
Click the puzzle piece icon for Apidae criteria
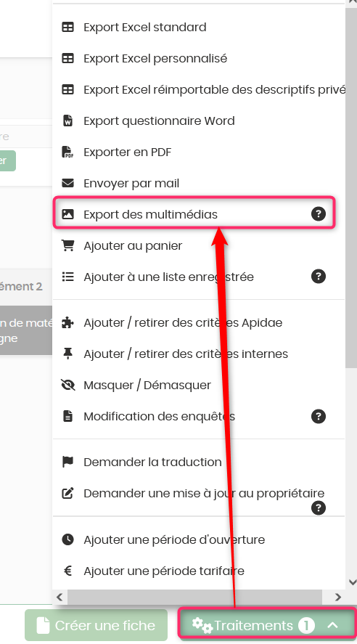click(x=67, y=322)
